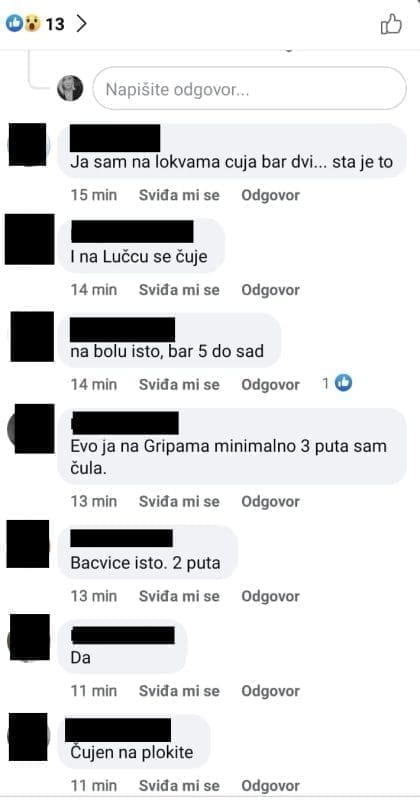Click Odgovor under 'na bolu isto' comment

pyautogui.click(x=270, y=384)
